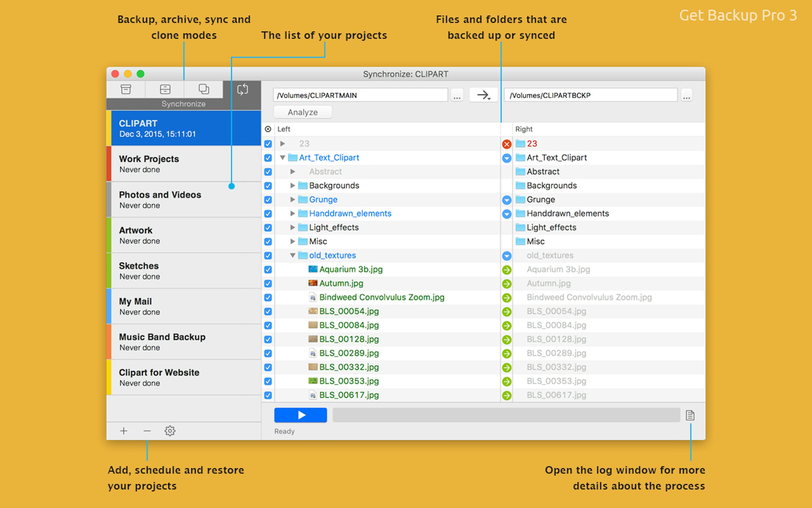Expand the Light_effects folder
The height and width of the screenshot is (508, 812).
coord(292,227)
